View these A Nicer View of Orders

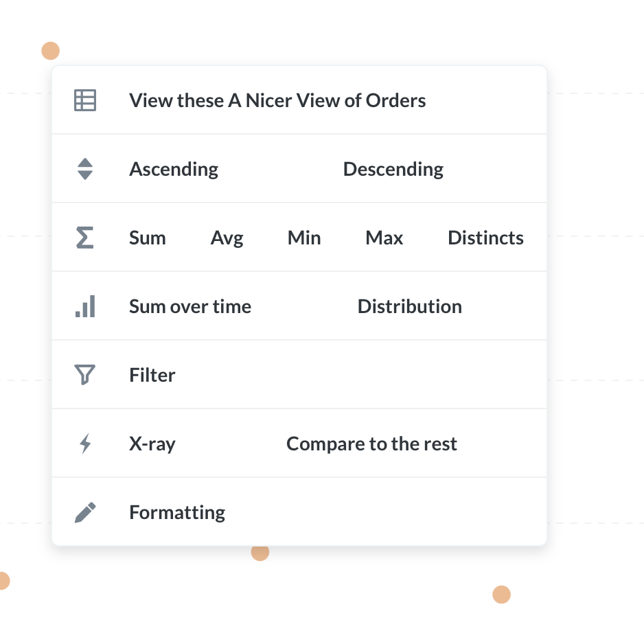277,100
